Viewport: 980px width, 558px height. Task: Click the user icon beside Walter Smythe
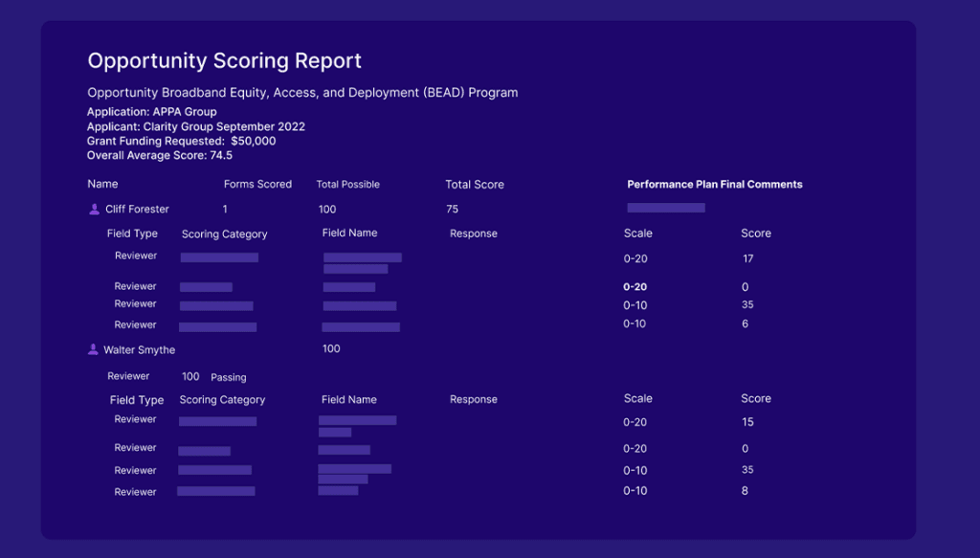[x=94, y=350]
